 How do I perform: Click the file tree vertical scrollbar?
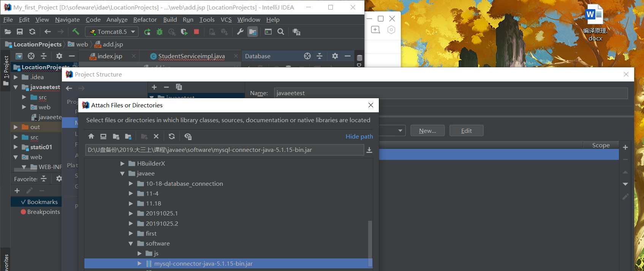(x=370, y=244)
